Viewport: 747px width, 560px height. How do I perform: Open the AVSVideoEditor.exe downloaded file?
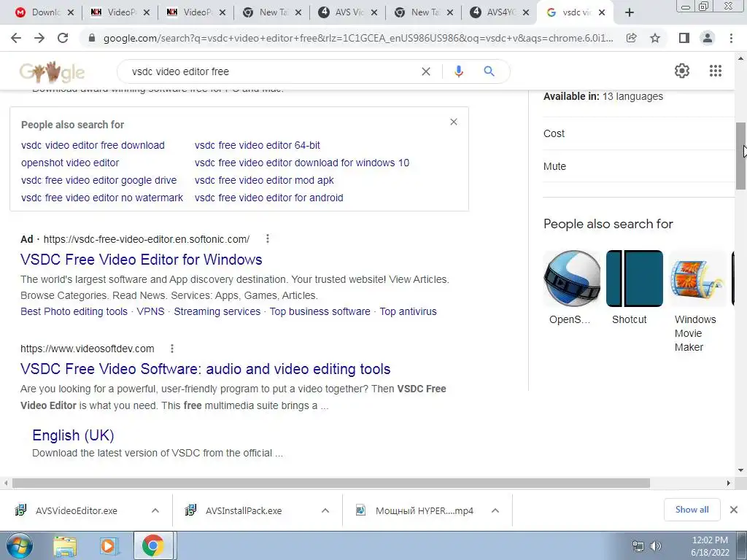pos(76,510)
